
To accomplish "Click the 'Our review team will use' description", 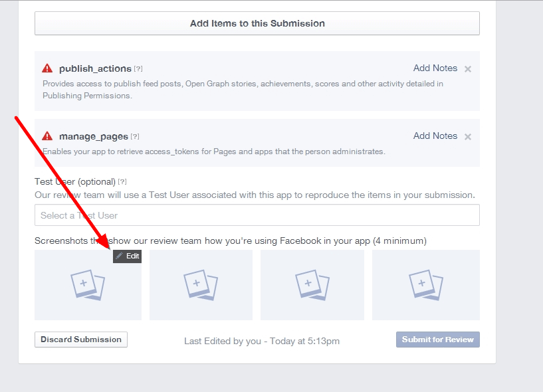I will [255, 195].
